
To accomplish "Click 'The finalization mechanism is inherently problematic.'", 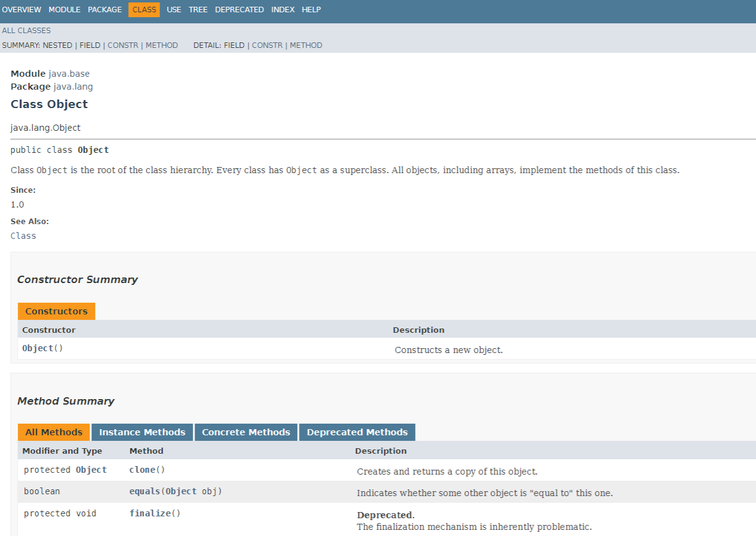I will click(474, 527).
